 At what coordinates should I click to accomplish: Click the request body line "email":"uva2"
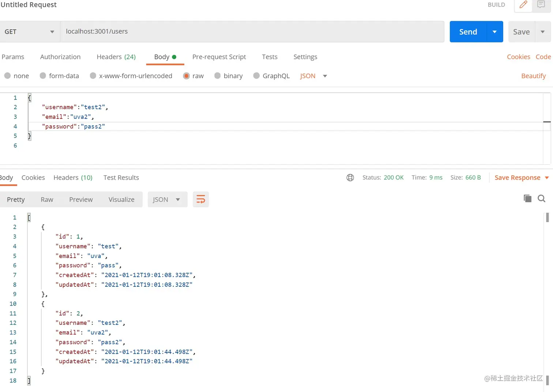pyautogui.click(x=68, y=117)
